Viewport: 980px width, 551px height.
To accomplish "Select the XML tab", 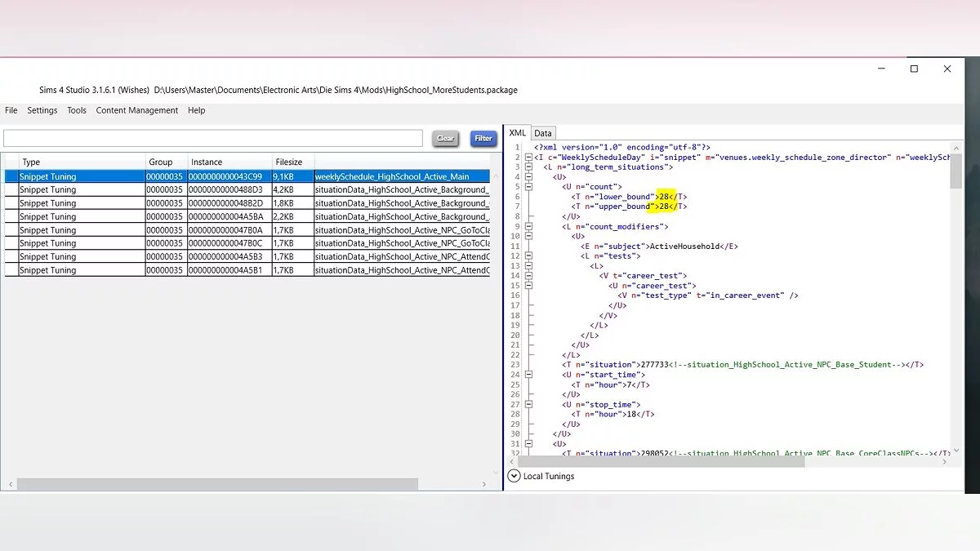I will [x=518, y=133].
